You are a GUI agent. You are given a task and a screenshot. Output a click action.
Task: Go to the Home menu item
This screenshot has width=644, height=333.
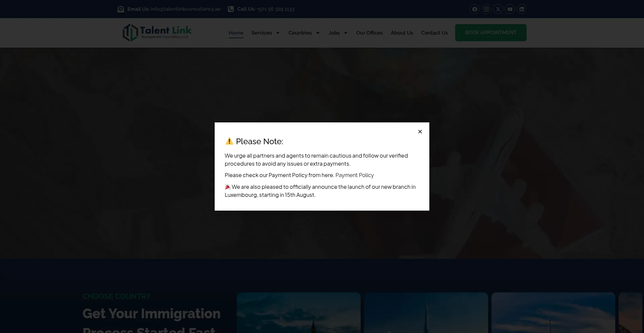click(x=236, y=33)
